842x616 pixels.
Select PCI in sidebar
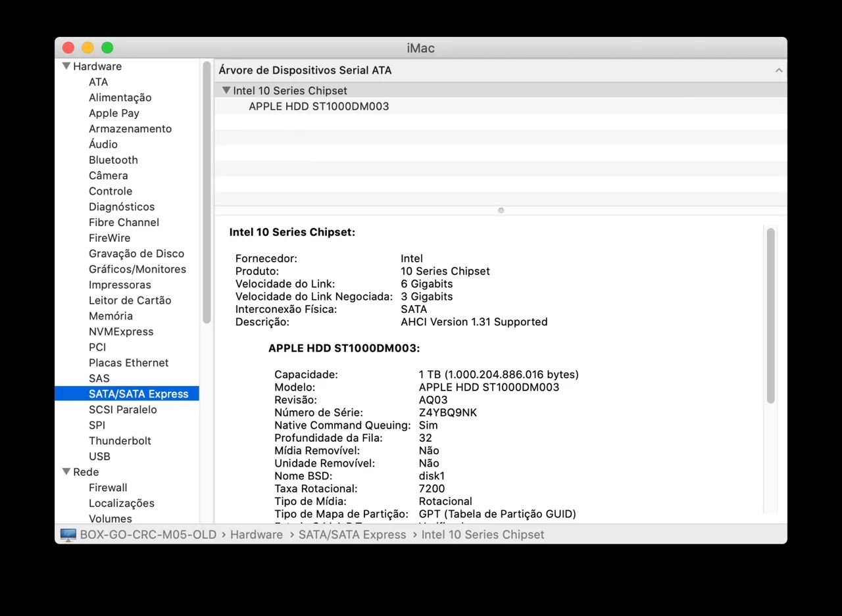pos(97,347)
